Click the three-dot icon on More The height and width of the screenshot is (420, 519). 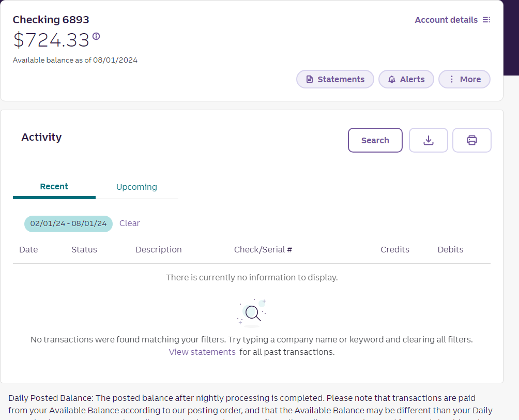(452, 80)
